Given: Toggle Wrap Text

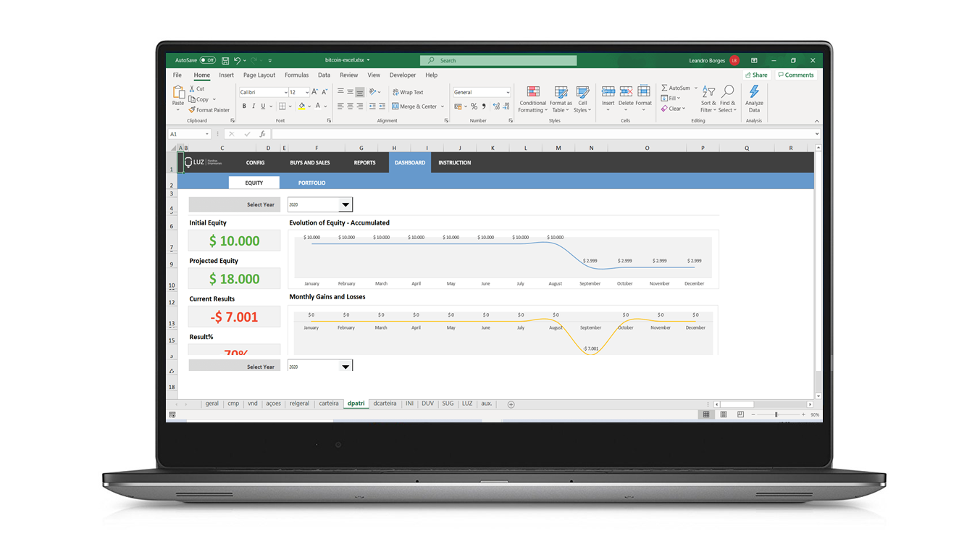Looking at the screenshot, I should click(x=408, y=92).
